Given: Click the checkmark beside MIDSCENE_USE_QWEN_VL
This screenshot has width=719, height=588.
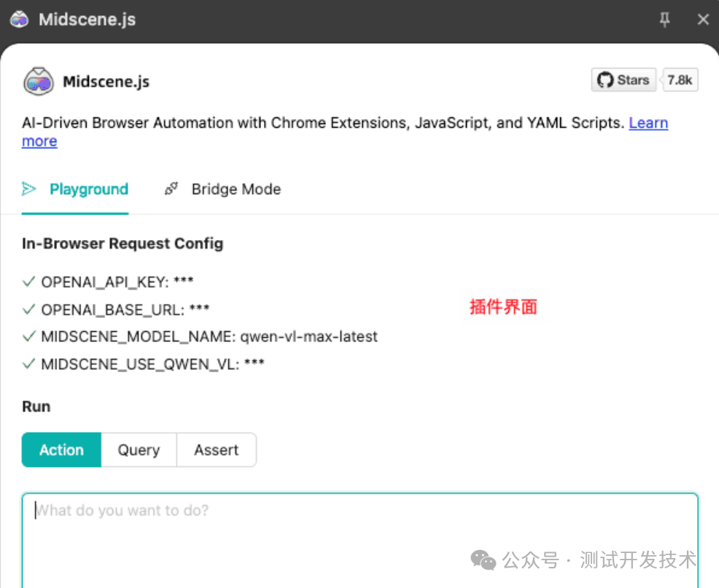Looking at the screenshot, I should (29, 364).
